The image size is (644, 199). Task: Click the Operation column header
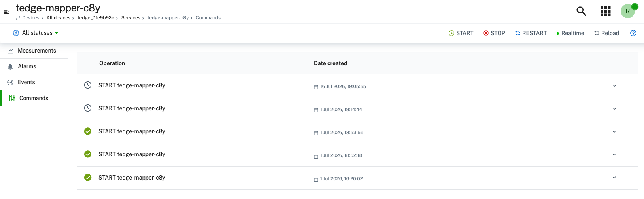[112, 63]
